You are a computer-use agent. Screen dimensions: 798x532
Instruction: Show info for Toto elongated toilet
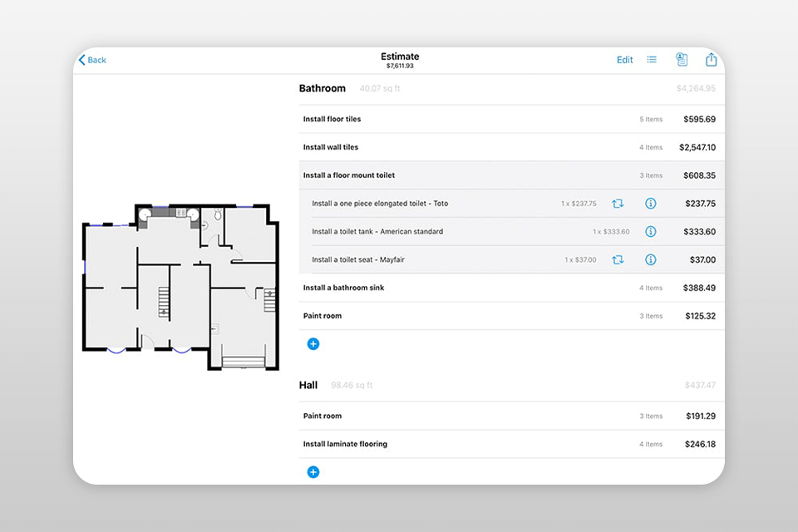pyautogui.click(x=650, y=204)
